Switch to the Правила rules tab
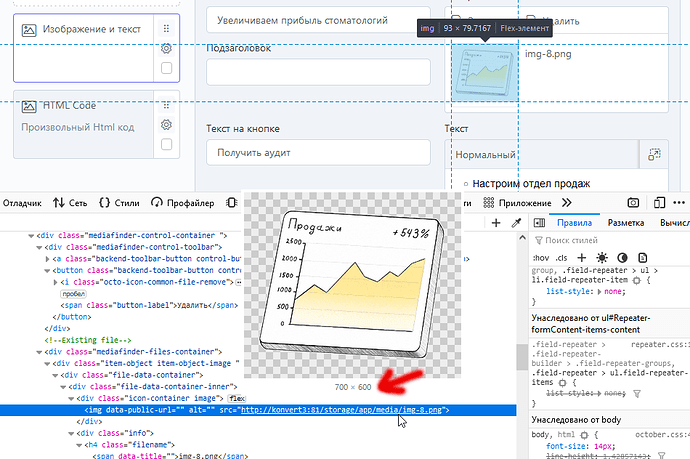The height and width of the screenshot is (459, 690). tap(574, 223)
